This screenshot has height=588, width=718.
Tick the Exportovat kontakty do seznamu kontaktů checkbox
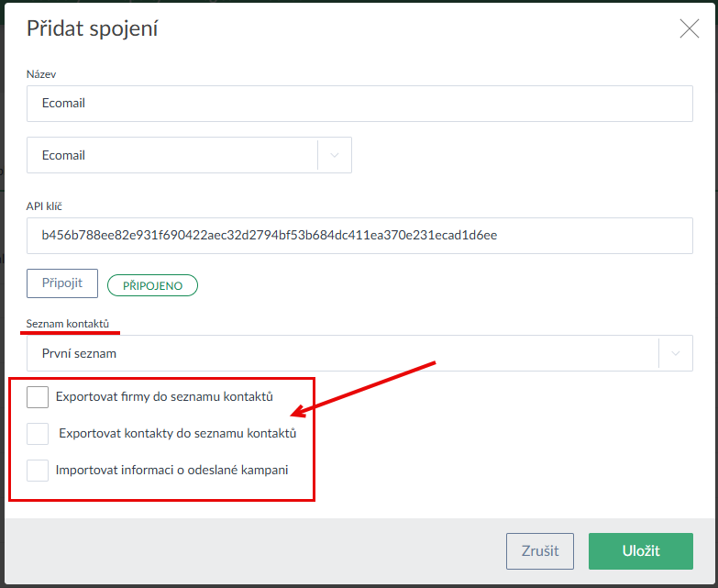[x=38, y=433]
